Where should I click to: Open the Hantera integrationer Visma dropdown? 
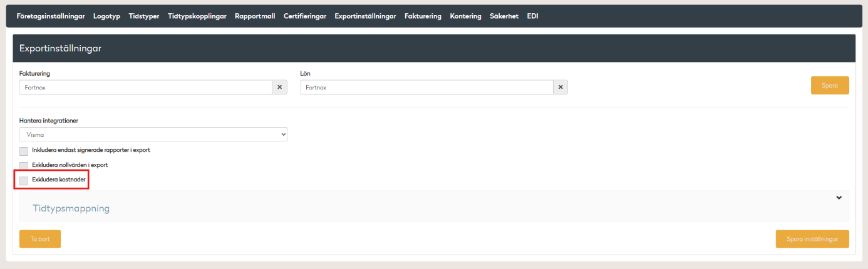pos(153,134)
